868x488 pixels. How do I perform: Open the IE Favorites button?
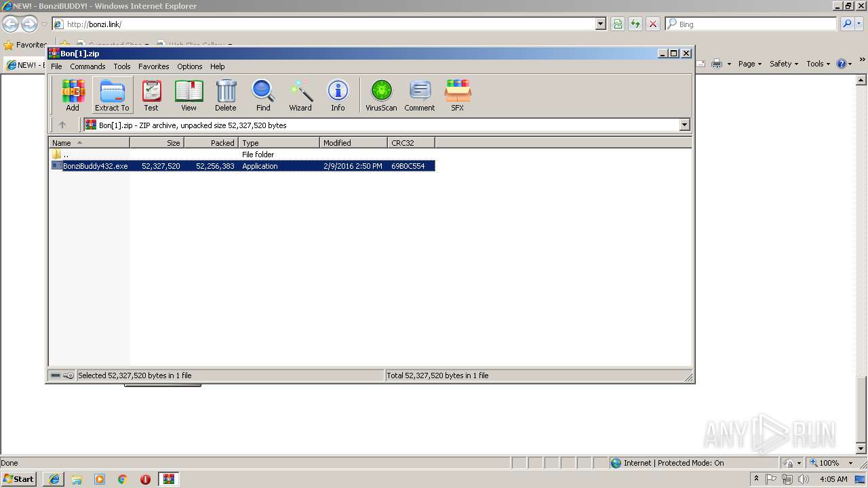[25, 45]
